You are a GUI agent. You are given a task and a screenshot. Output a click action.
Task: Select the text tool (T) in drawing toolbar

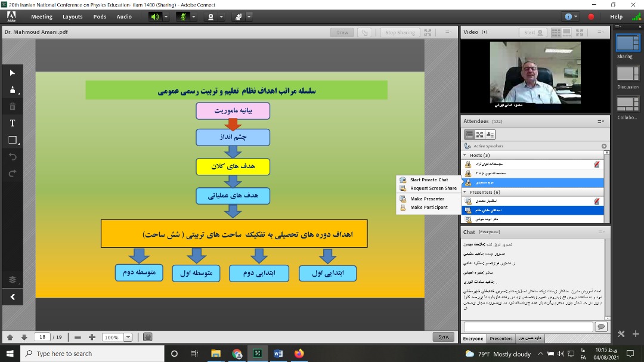pos(13,123)
